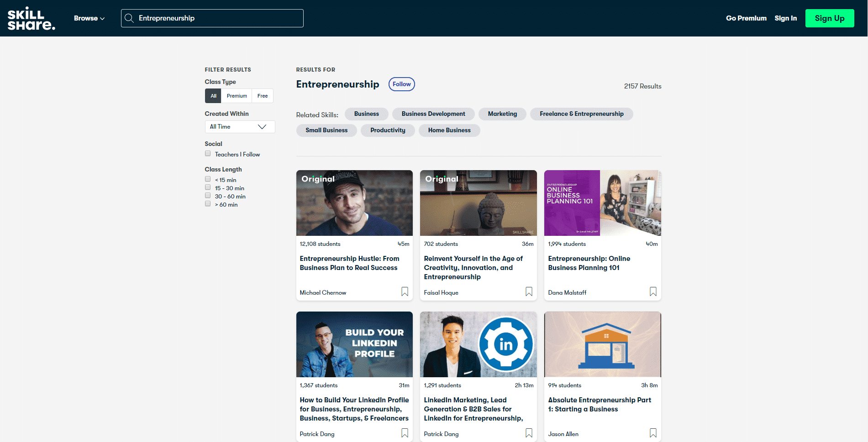868x442 pixels.
Task: Bookmark LinkedIn Marketing class
Action: pos(529,433)
